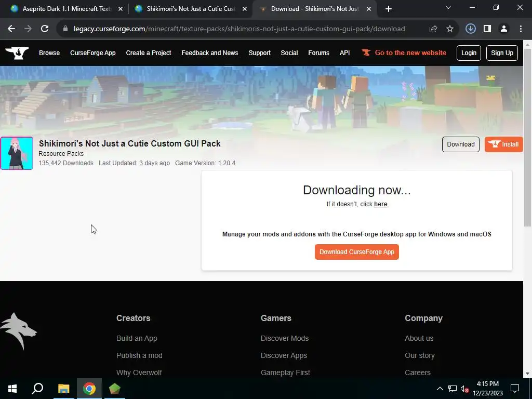Open Windows Start menu
Screen dimensions: 532x399
coord(12,389)
